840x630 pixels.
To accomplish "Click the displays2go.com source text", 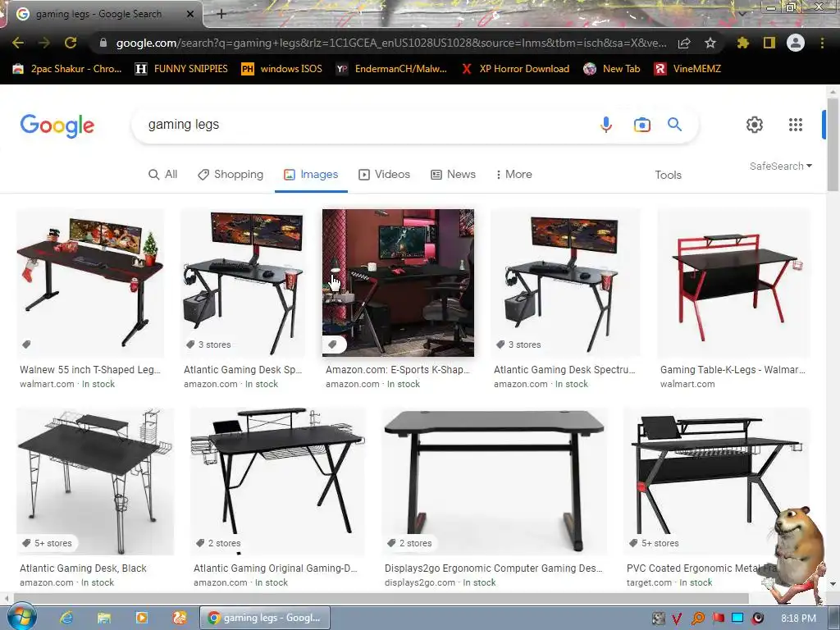I will point(420,583).
